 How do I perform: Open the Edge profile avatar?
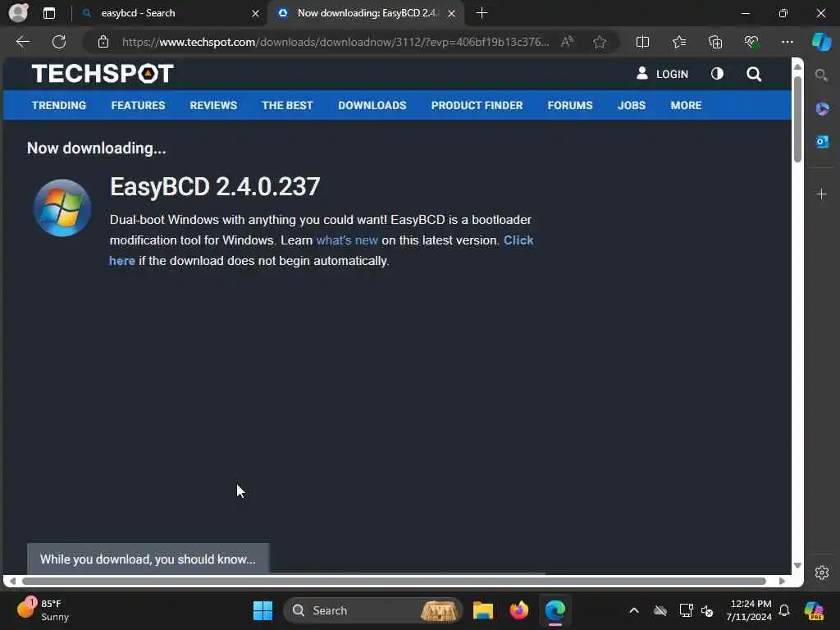point(18,13)
